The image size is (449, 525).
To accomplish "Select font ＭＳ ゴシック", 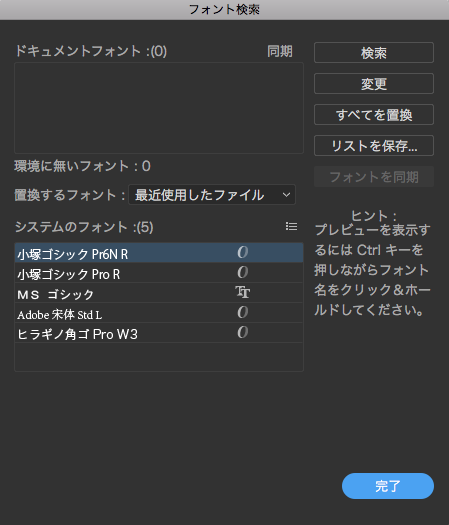I will click(x=159, y=293).
